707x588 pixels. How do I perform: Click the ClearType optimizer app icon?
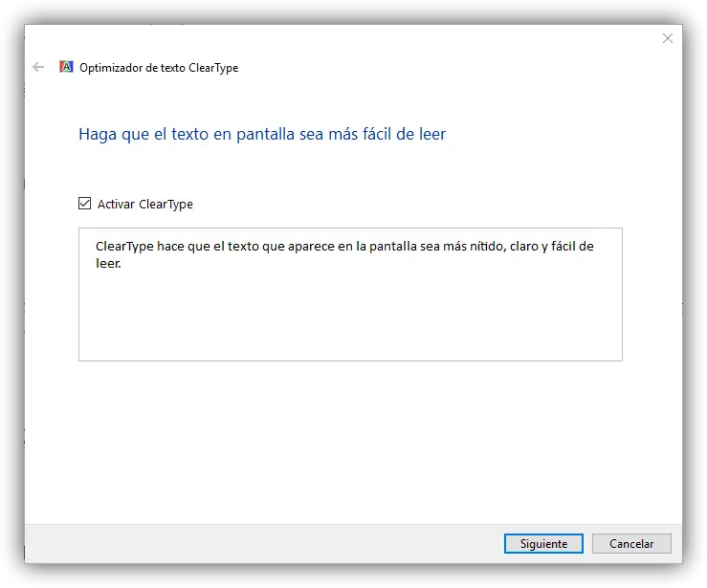(x=66, y=67)
